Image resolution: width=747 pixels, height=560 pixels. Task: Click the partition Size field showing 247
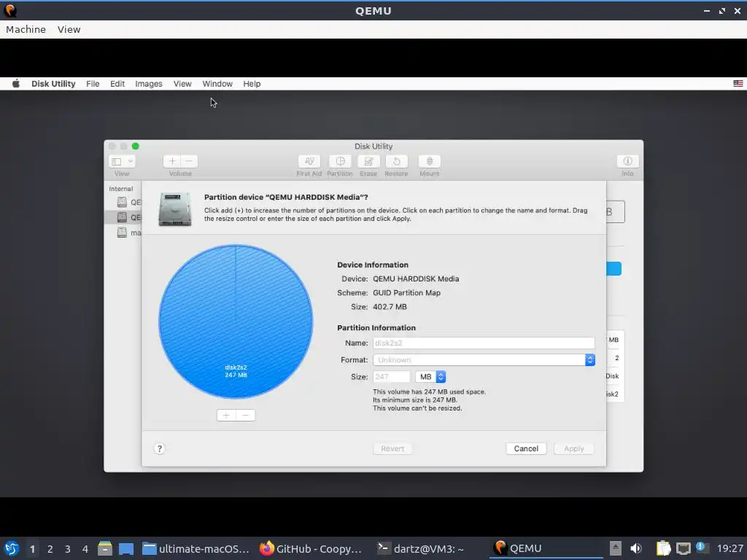(x=391, y=377)
